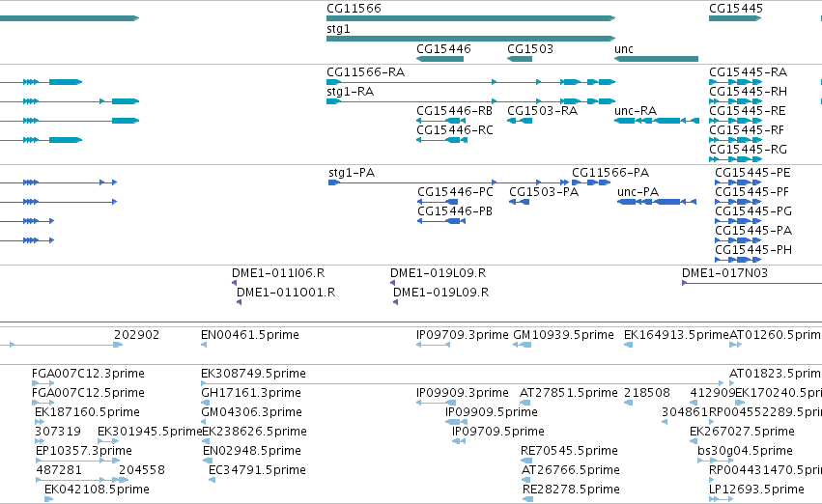Select protein CG1503-PA
Screen dimensions: 822x504
tap(519, 202)
